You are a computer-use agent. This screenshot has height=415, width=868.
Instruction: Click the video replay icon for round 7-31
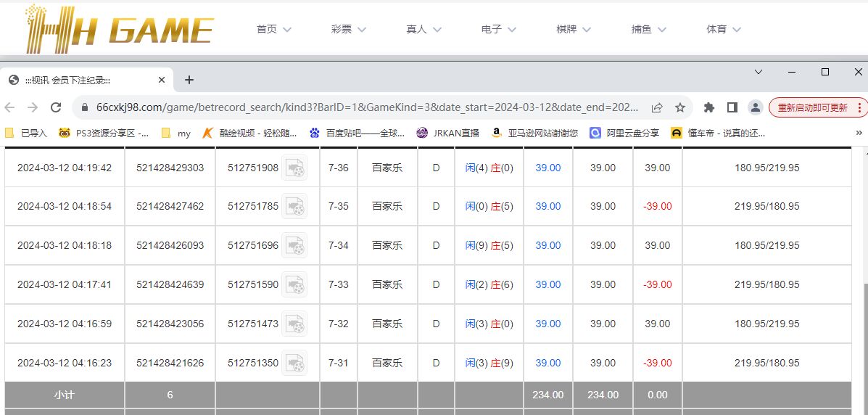tap(294, 363)
